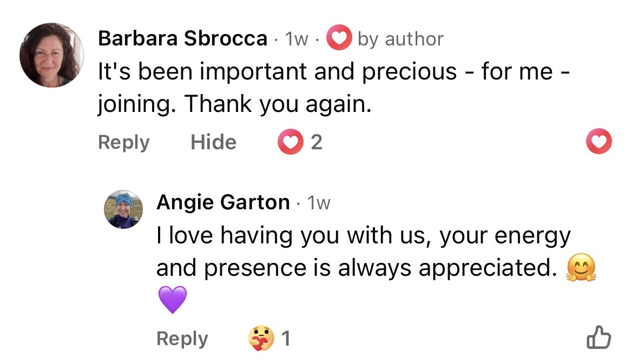Reply to Barbara Sbrocca's comment
The image size is (638, 364).
(x=123, y=142)
